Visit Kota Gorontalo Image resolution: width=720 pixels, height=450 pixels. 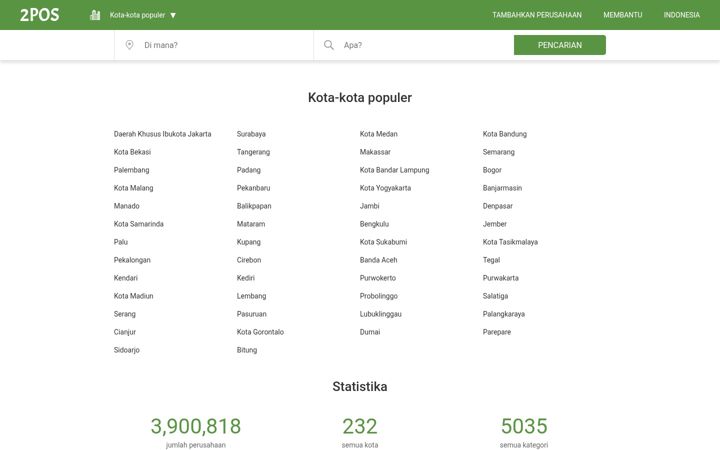click(x=260, y=332)
